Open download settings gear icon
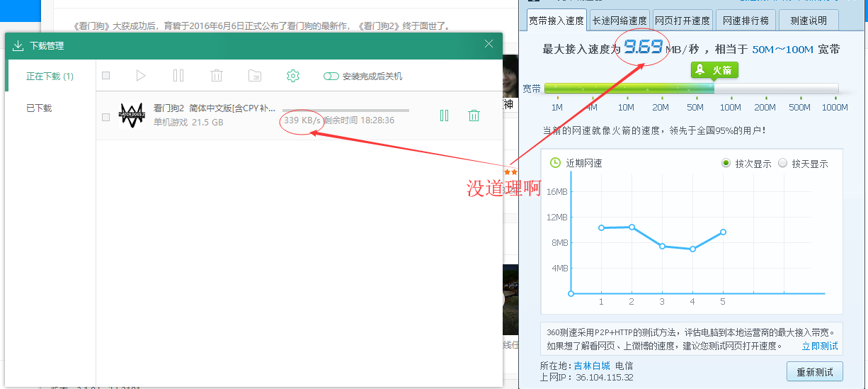868x389 pixels. pos(293,76)
